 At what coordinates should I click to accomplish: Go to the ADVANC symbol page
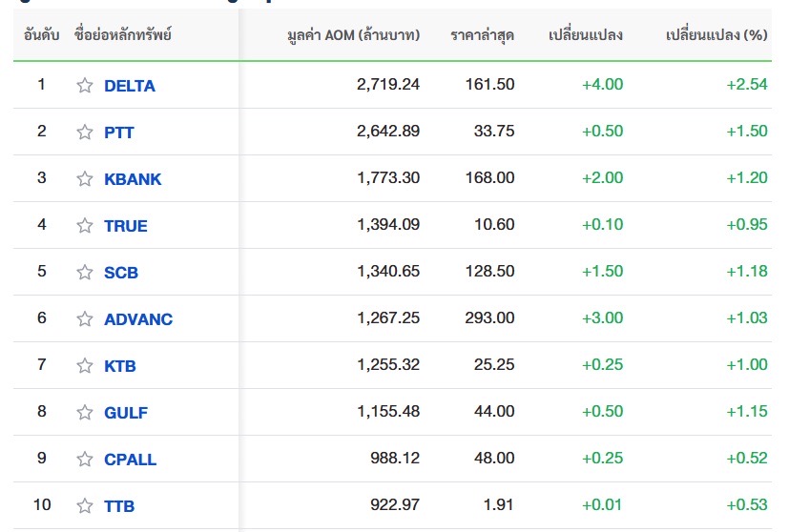click(x=138, y=319)
